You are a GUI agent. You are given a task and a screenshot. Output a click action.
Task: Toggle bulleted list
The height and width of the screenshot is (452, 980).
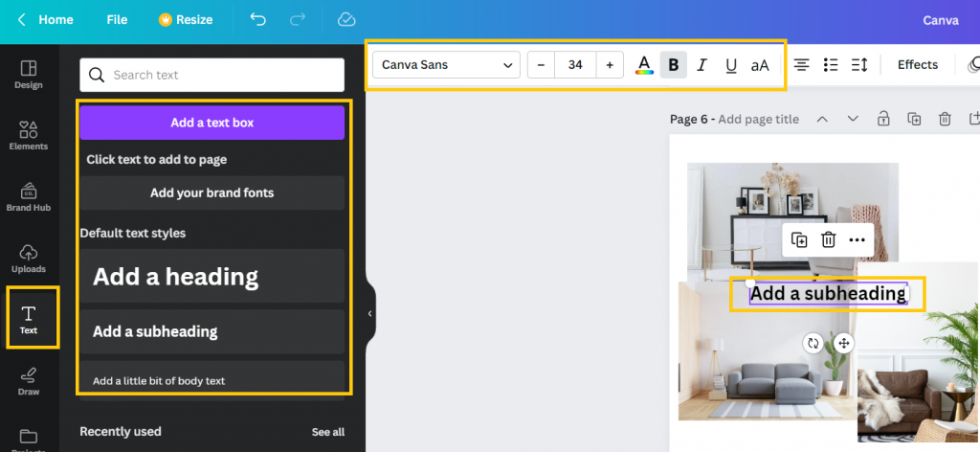831,64
